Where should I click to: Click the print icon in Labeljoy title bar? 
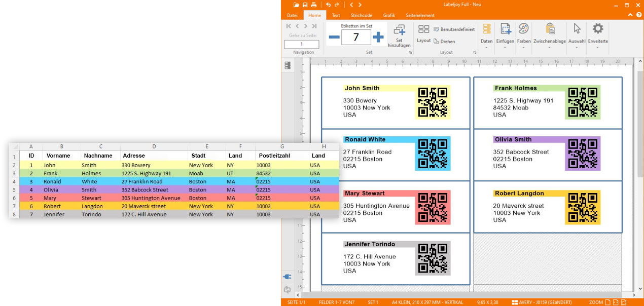click(314, 5)
